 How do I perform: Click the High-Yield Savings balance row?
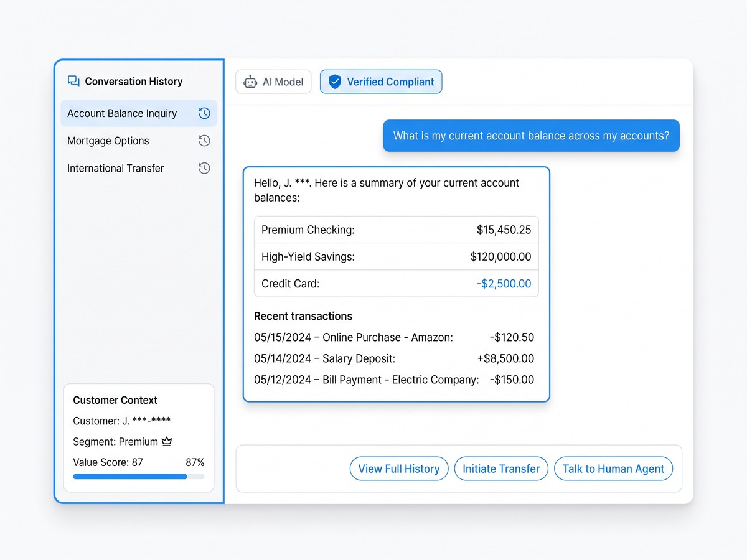click(x=397, y=256)
